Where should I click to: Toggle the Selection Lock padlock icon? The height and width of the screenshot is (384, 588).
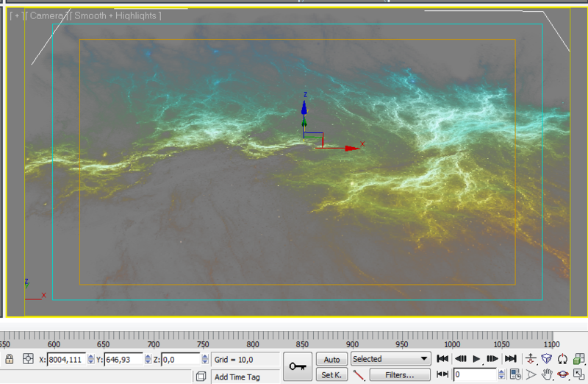click(x=10, y=359)
